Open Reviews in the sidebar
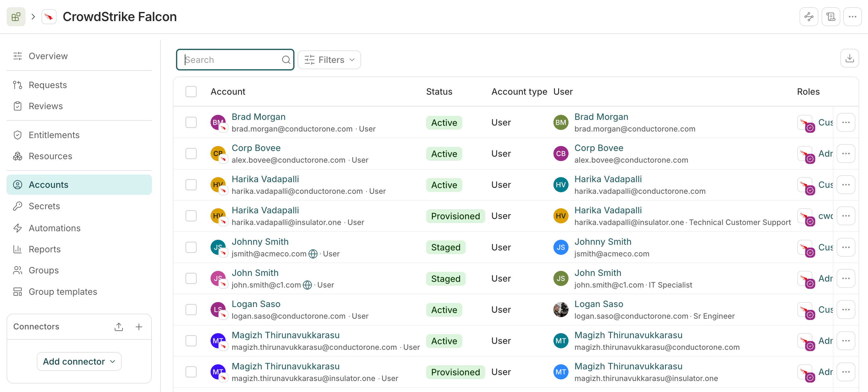This screenshot has height=392, width=868. [x=79, y=106]
